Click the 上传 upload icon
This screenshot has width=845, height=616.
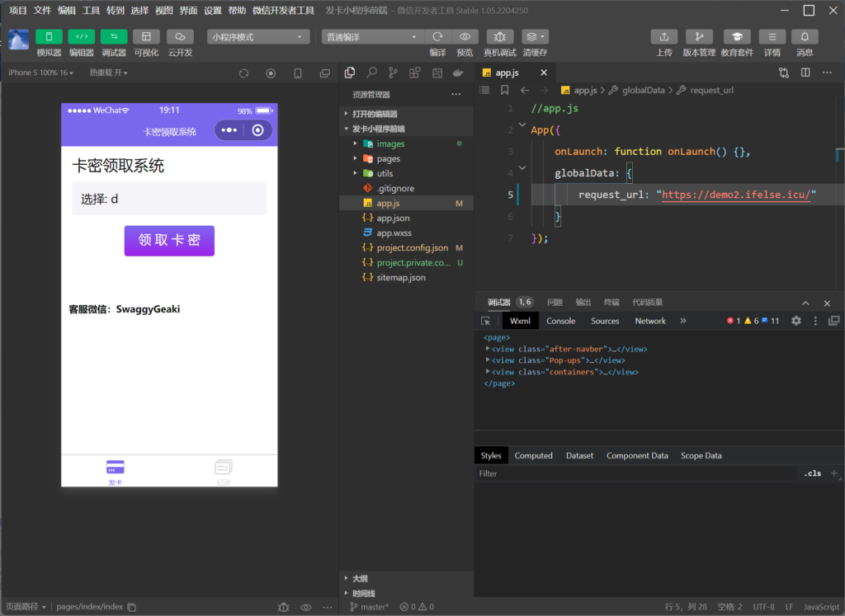tap(664, 37)
